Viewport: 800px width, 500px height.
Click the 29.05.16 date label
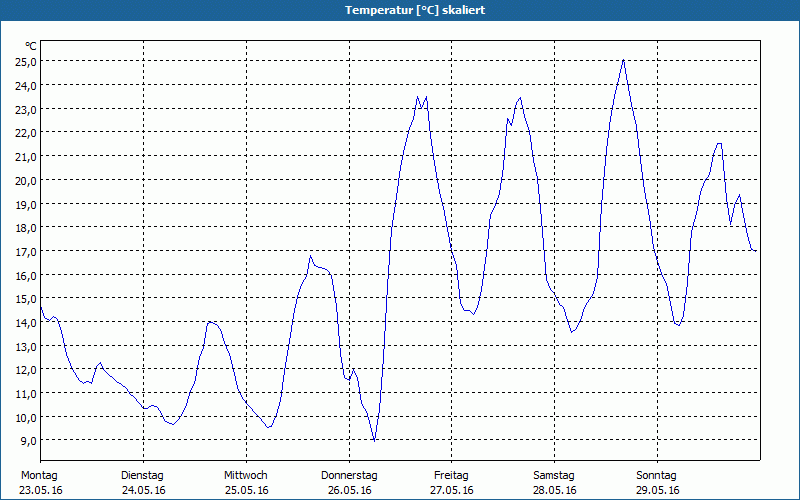point(656,490)
